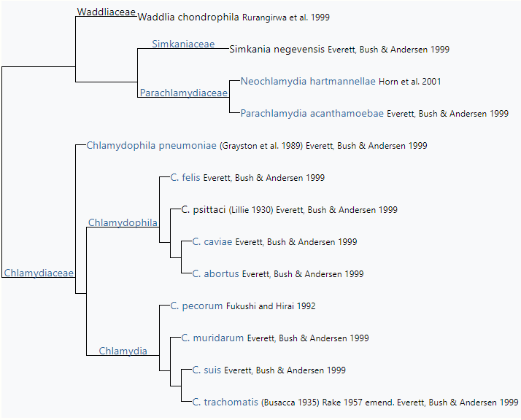Select the C. psittaci species text
Image resolution: width=521 pixels, height=420 pixels.
coord(204,210)
